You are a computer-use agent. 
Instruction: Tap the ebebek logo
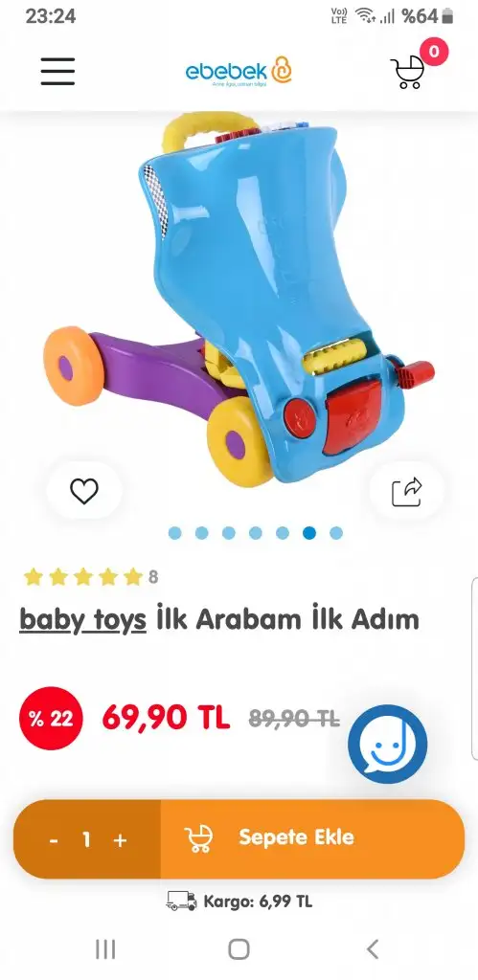click(239, 72)
